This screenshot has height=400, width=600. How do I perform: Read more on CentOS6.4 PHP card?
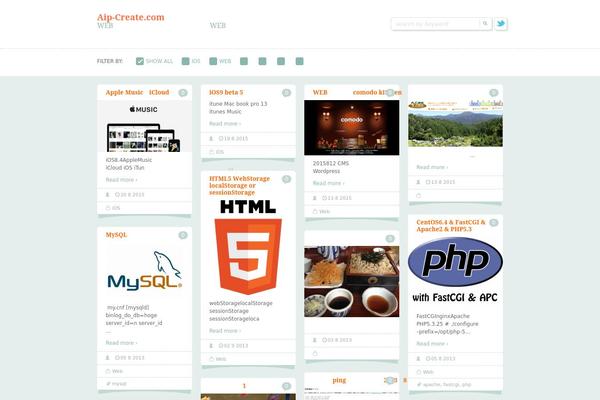(x=432, y=344)
